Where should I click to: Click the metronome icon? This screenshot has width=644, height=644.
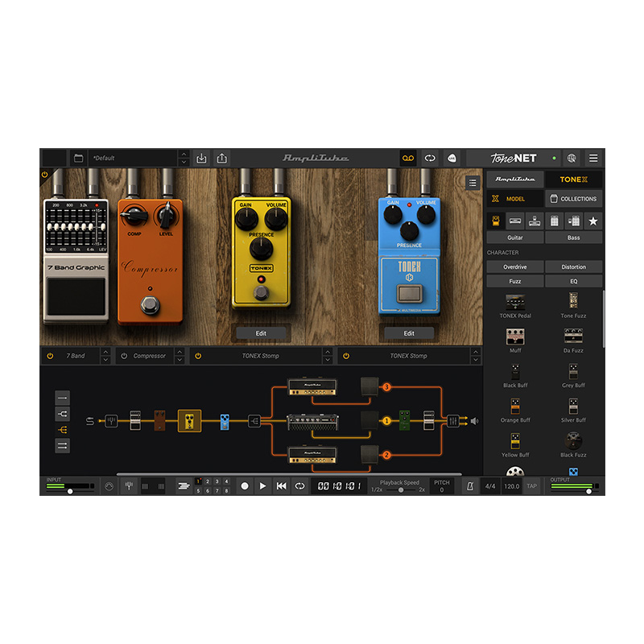[469, 486]
